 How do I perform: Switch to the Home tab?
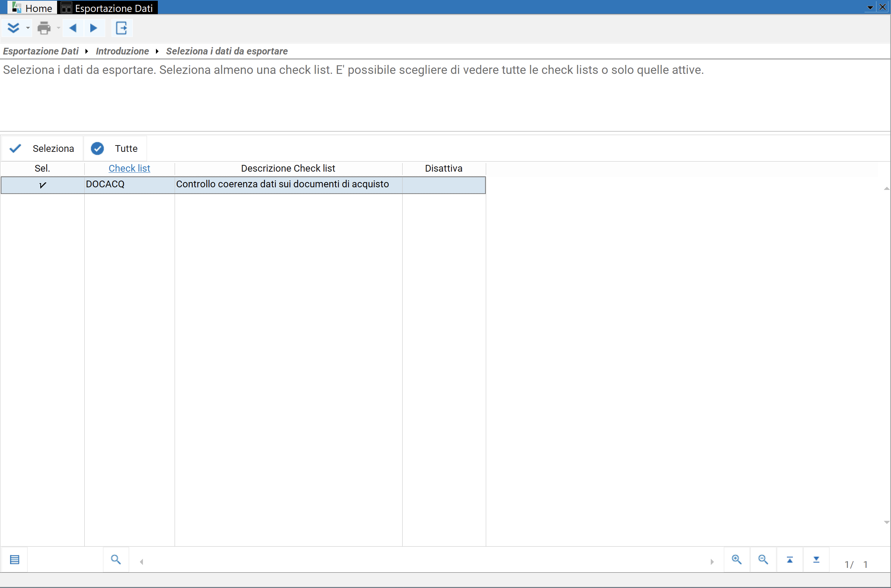tap(32, 7)
